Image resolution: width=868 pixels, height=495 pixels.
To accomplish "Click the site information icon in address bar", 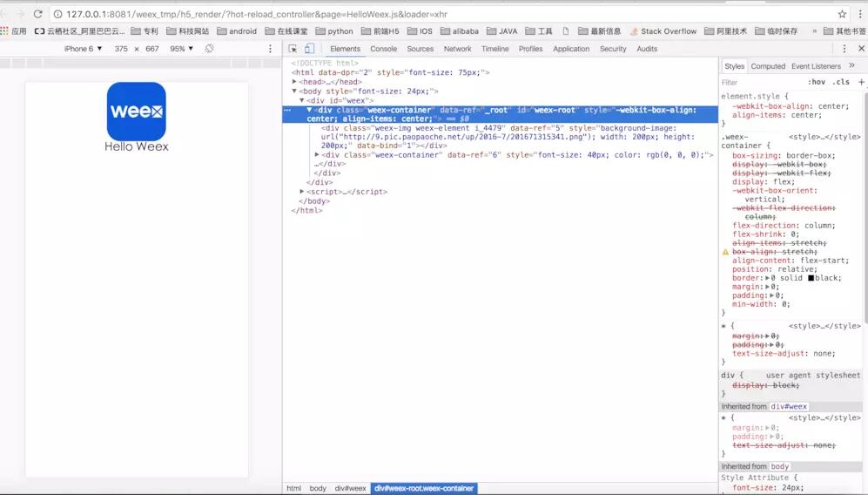I will (x=57, y=14).
